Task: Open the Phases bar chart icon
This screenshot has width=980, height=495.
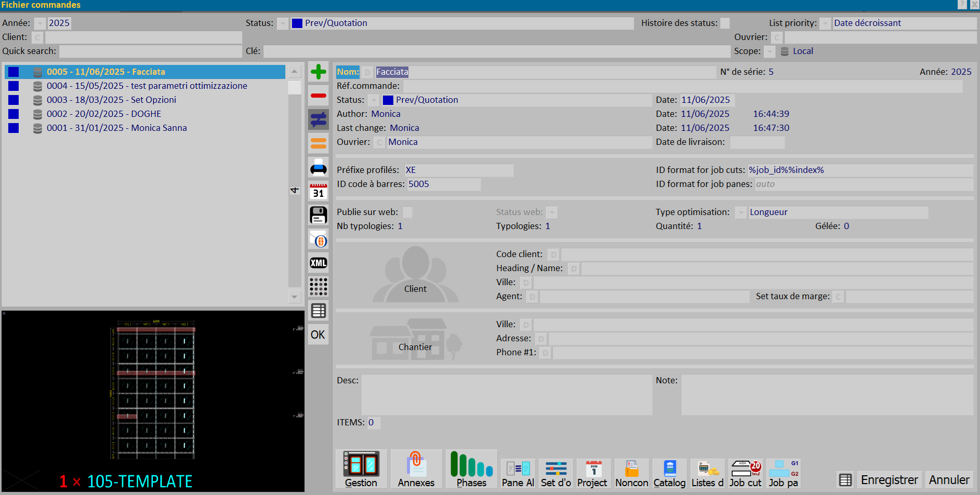Action: click(x=471, y=469)
